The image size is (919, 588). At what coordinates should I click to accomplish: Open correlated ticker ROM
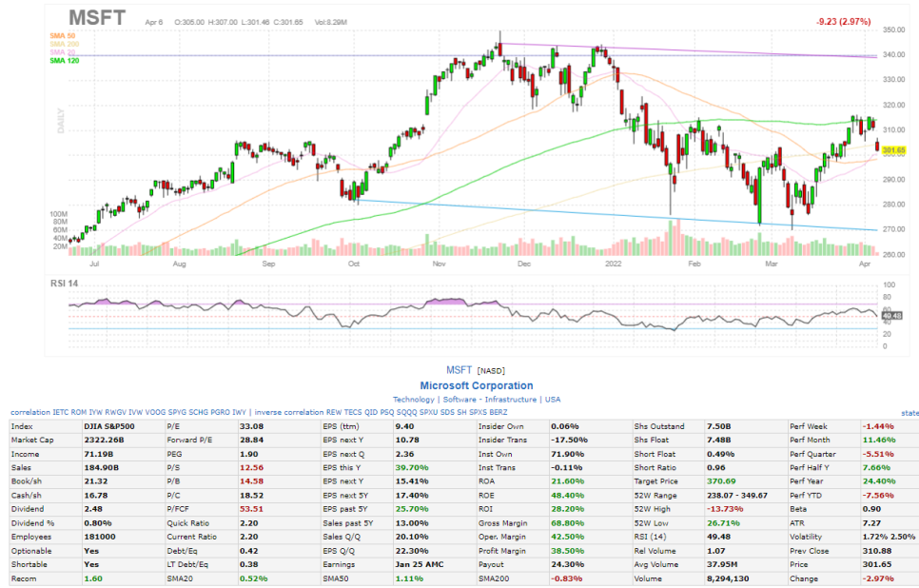(79, 412)
